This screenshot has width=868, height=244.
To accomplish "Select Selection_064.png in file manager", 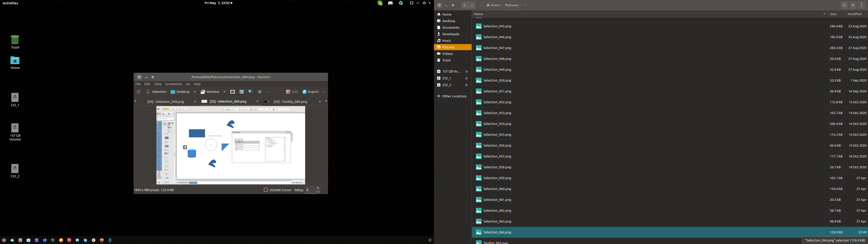I will tap(497, 232).
